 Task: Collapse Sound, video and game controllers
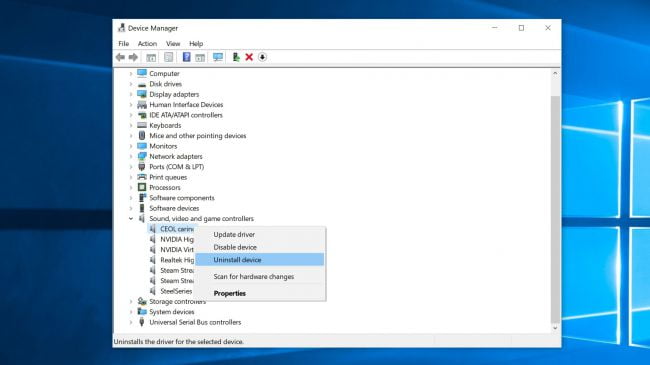[x=131, y=219]
